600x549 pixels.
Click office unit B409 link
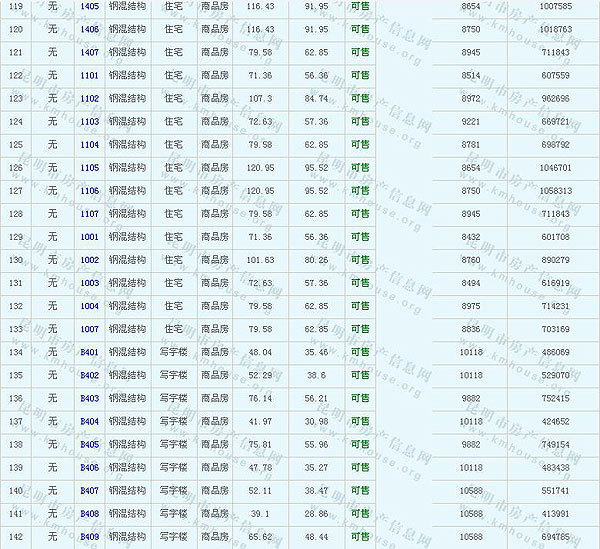tap(89, 536)
